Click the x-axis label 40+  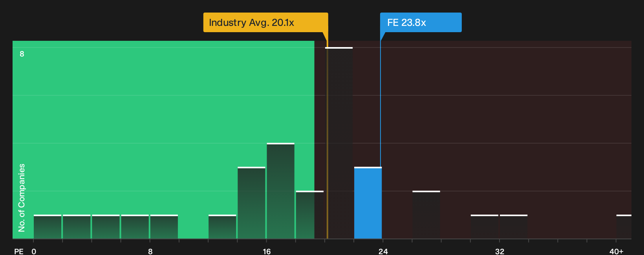coord(616,251)
